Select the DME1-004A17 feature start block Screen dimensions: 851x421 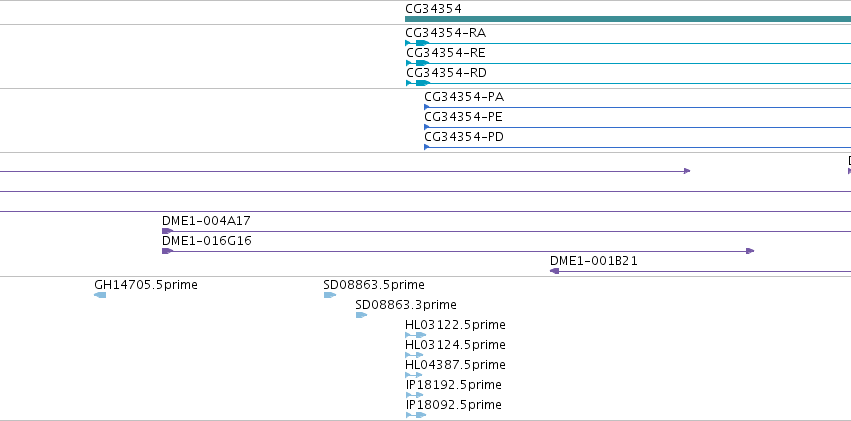[x=167, y=231]
